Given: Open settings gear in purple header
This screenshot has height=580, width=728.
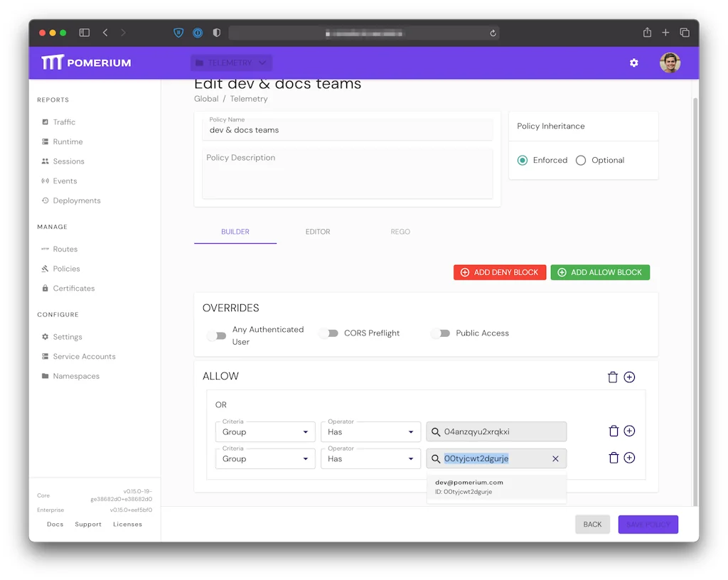Looking at the screenshot, I should tap(633, 63).
